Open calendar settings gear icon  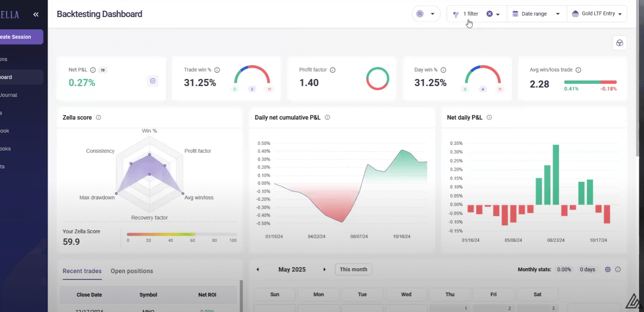pos(607,270)
